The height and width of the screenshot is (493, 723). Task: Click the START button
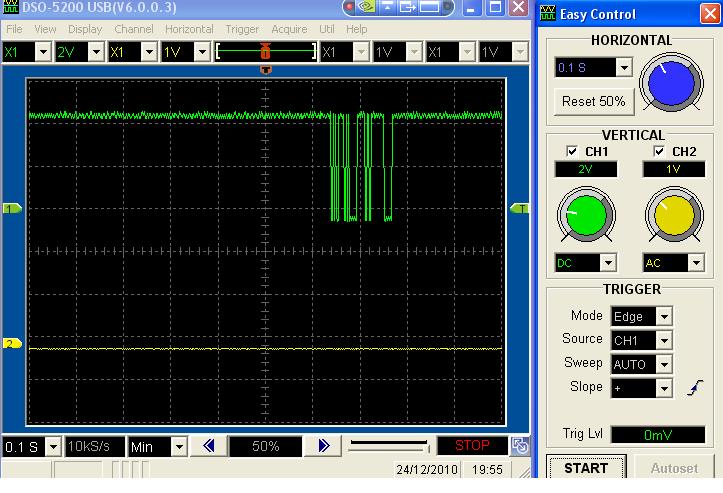coord(586,468)
